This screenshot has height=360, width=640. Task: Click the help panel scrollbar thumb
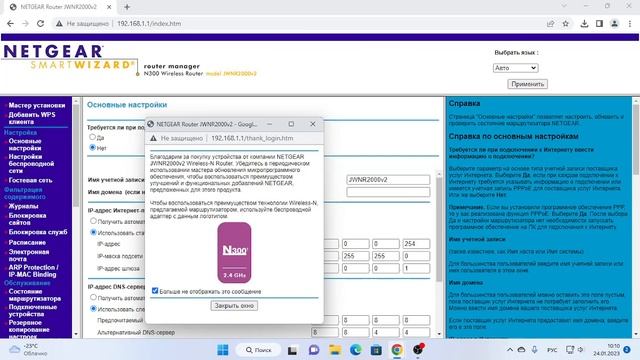coord(636,139)
